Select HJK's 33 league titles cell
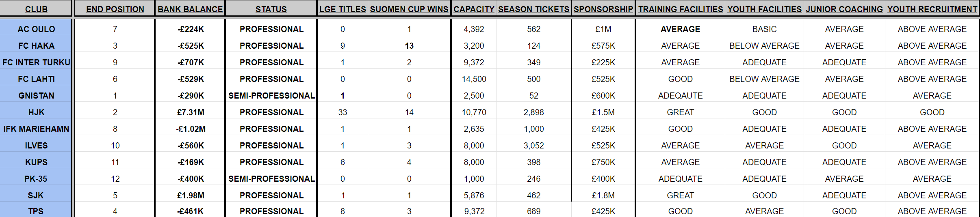Image resolution: width=980 pixels, height=217 pixels. tap(343, 112)
